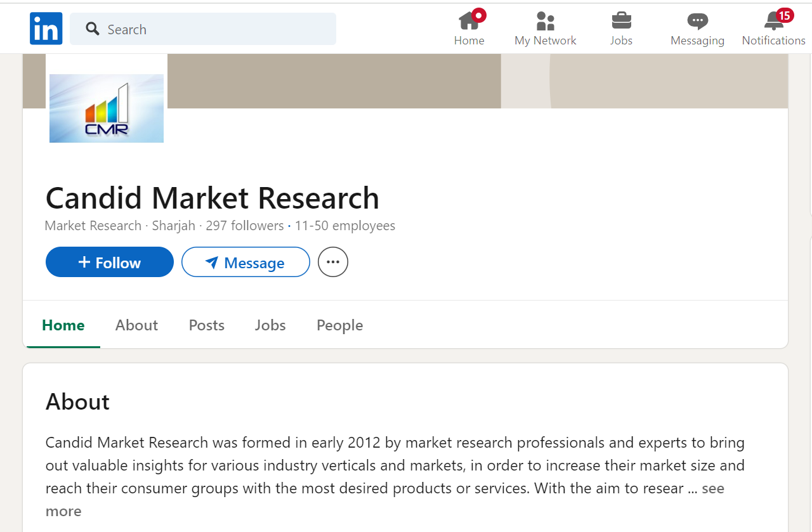
Task: Switch to the About tab
Action: click(136, 325)
